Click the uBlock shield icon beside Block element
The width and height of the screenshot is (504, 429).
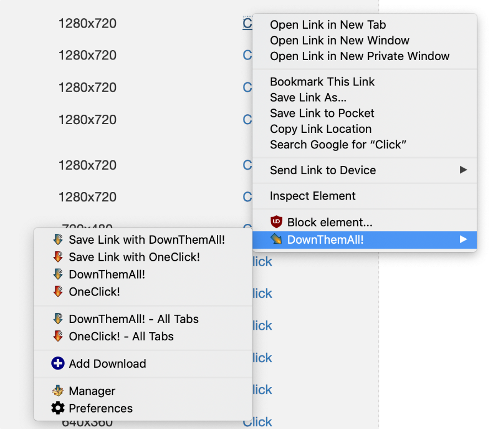point(276,222)
